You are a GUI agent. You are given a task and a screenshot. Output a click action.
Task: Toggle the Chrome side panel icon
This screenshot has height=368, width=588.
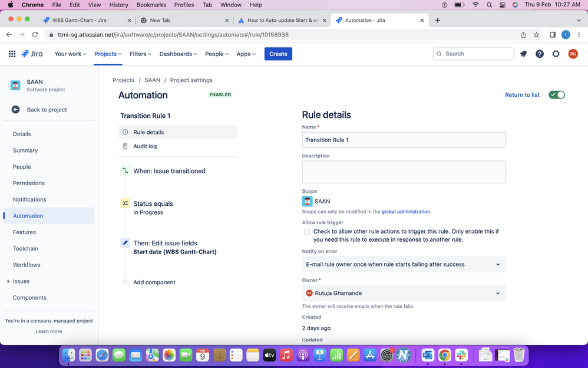coord(553,35)
